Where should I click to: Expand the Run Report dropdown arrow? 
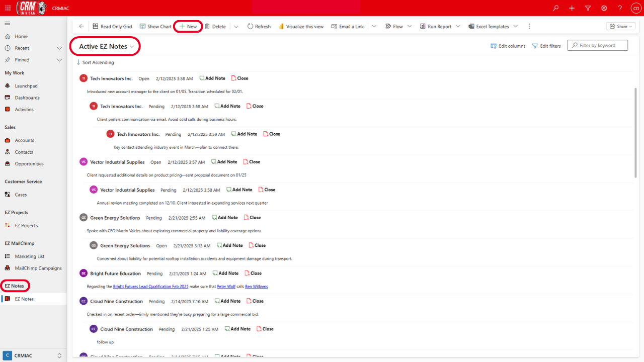(458, 27)
